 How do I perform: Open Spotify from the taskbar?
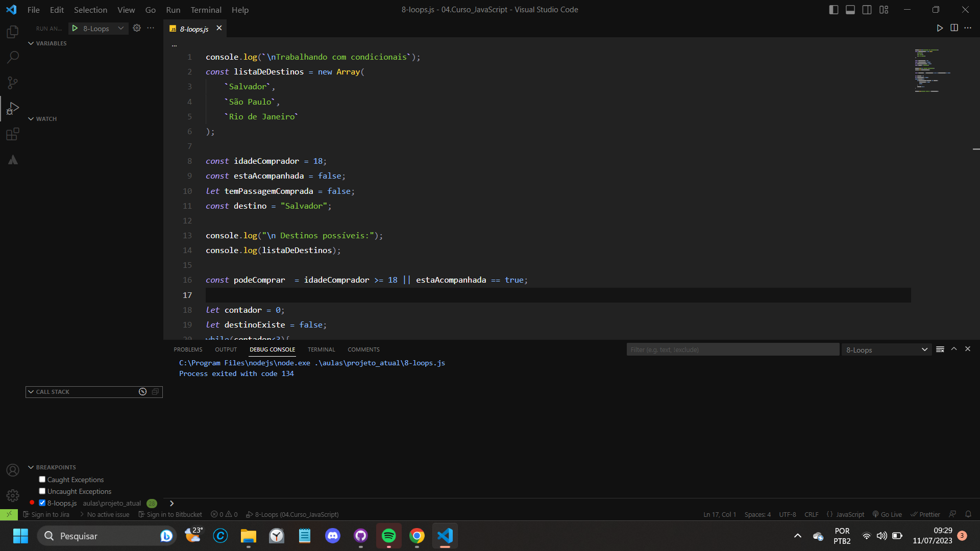tap(389, 536)
